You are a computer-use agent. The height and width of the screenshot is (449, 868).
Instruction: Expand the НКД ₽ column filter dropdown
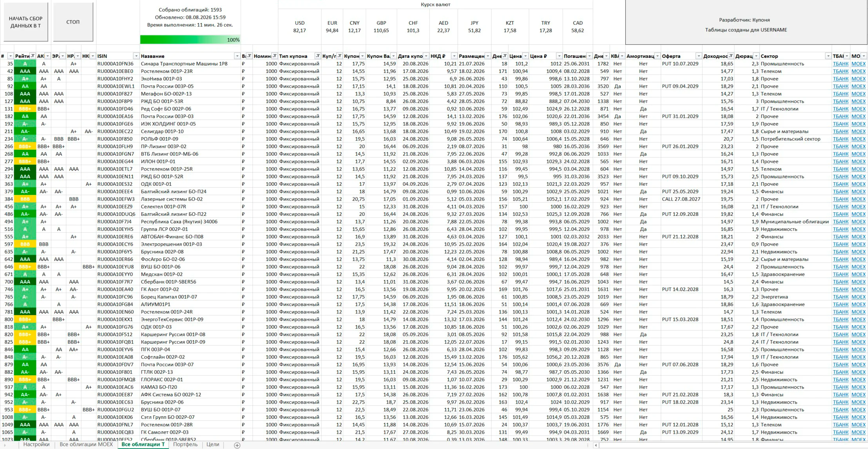(x=454, y=56)
